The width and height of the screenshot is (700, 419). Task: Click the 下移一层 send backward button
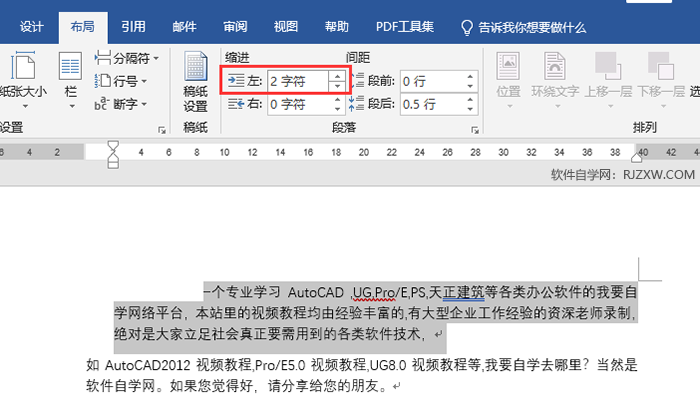click(x=661, y=80)
